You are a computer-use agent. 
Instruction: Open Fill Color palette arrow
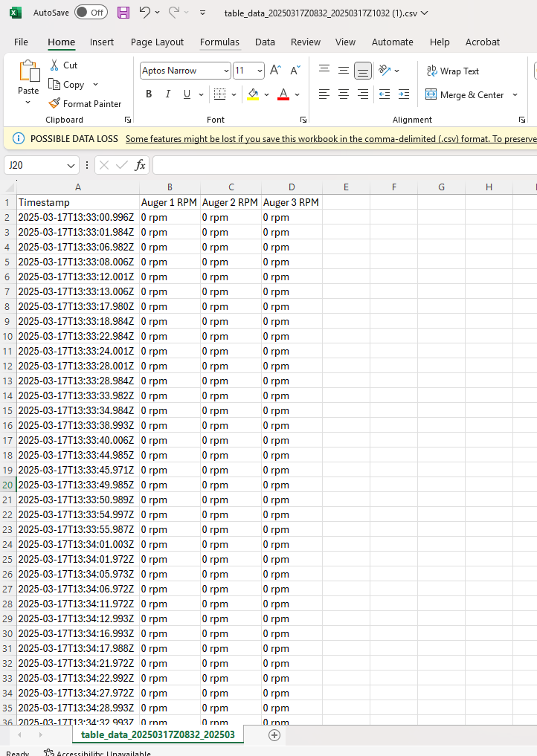266,94
